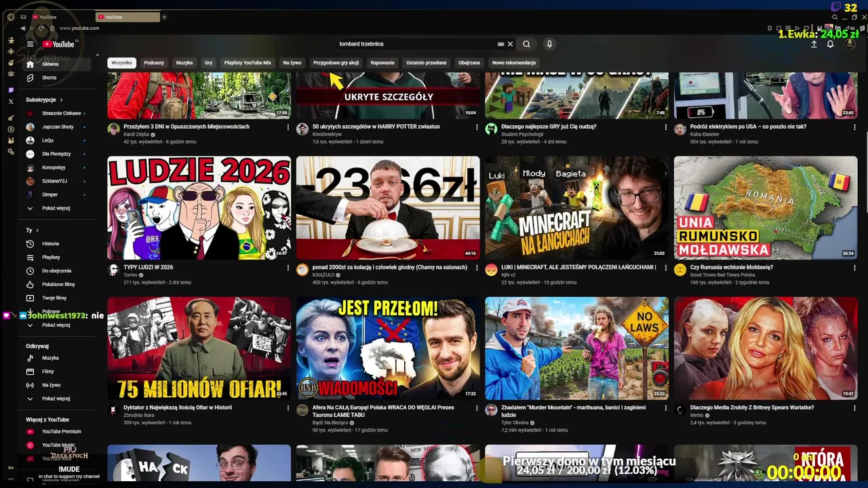The image size is (868, 488).
Task: Play the LUDZIE 2026 thumbnail video
Action: click(x=199, y=208)
